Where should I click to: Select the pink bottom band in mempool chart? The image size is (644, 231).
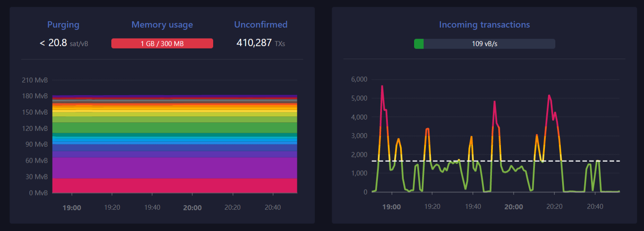point(174,186)
